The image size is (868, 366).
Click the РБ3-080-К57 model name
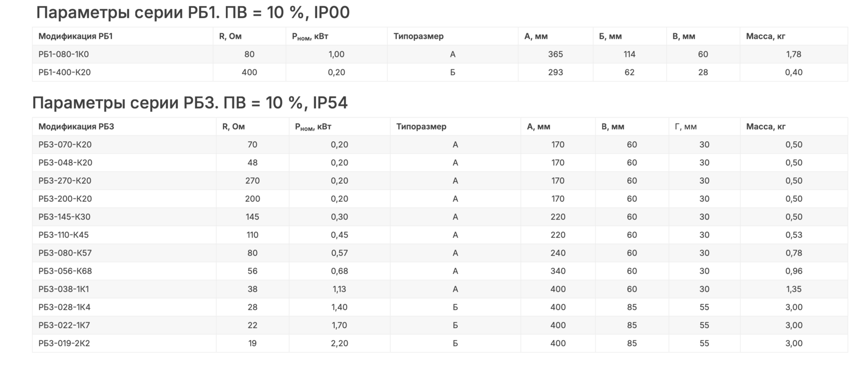pyautogui.click(x=65, y=253)
